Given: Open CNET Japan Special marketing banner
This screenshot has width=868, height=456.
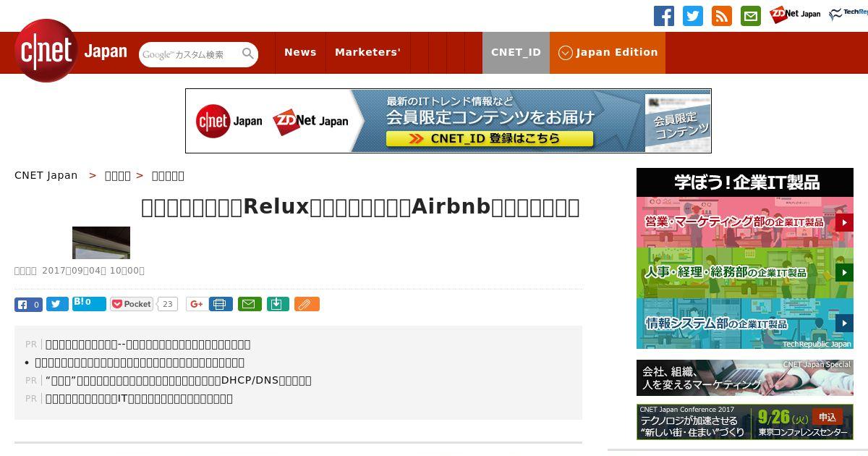Looking at the screenshot, I should [x=745, y=378].
